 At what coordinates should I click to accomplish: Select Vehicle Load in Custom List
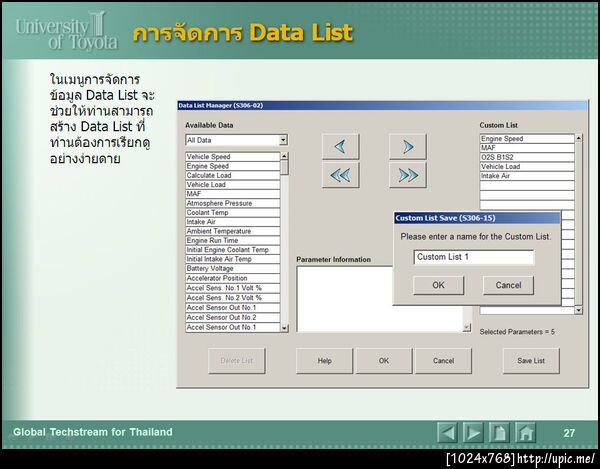[x=527, y=167]
